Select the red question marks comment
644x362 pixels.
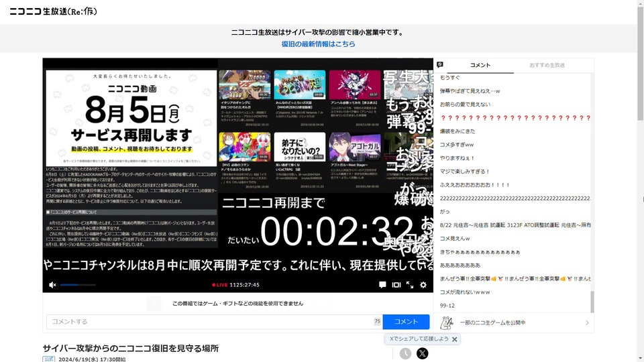coord(514,118)
